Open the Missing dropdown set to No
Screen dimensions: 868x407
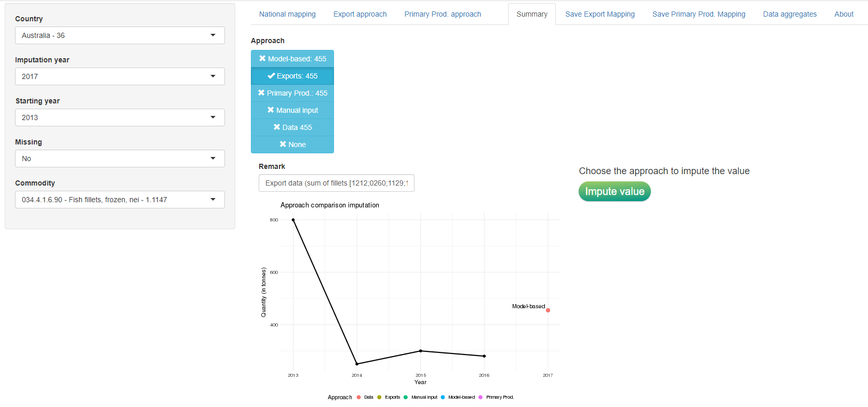[119, 159]
